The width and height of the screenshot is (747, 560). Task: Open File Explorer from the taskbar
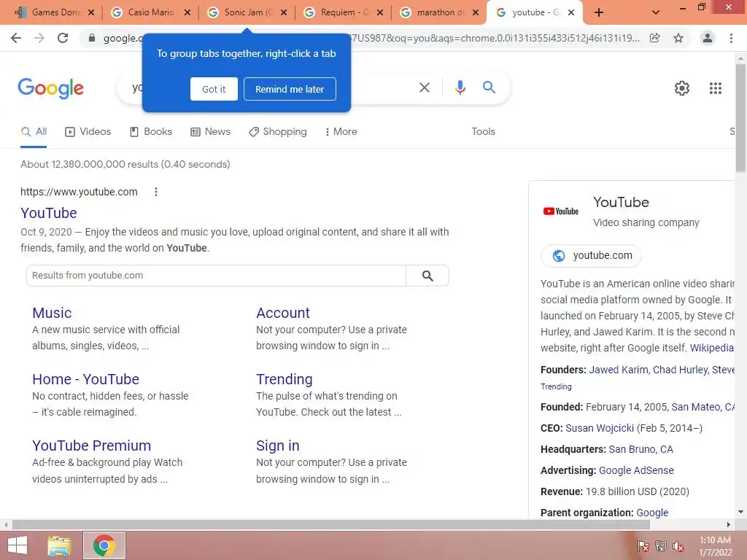click(60, 545)
